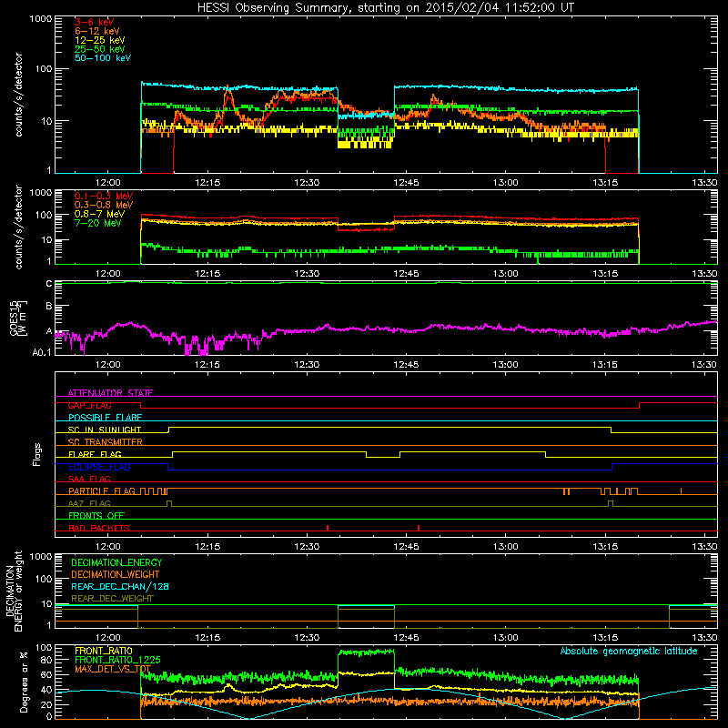
Task: Click the yellow "0.8-7 MeV" legend entry
Action: click(99, 214)
